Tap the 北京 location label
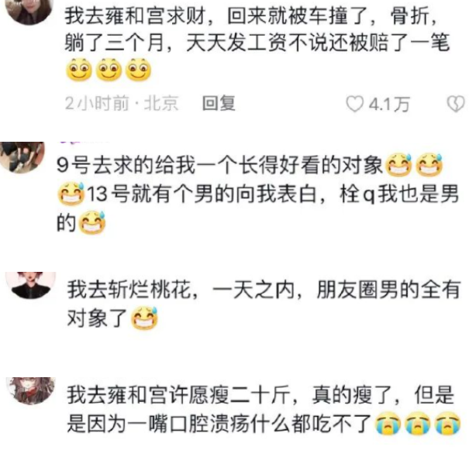This screenshot has height=450, width=476. click(x=161, y=104)
